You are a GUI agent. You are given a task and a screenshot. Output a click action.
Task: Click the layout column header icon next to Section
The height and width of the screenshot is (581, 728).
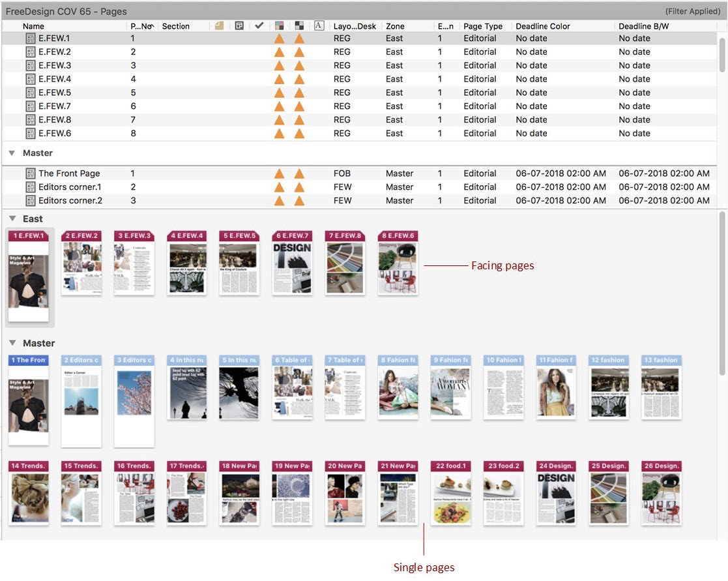pos(239,26)
